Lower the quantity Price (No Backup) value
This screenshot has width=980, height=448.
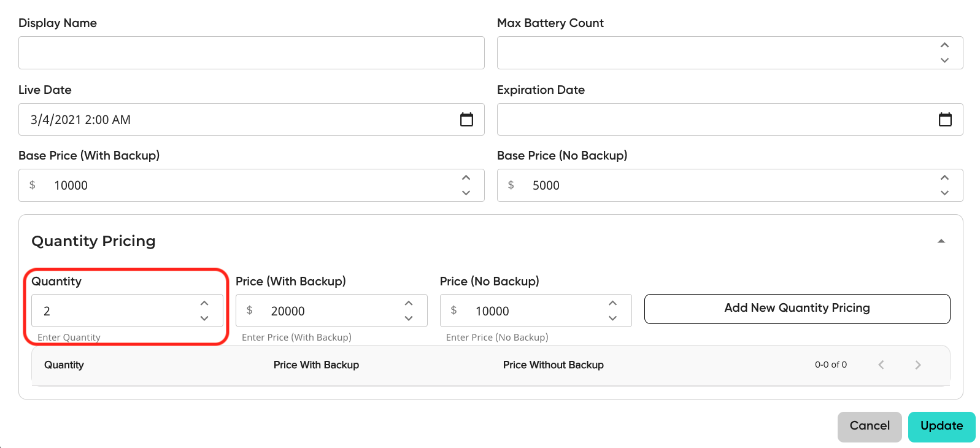tap(612, 318)
